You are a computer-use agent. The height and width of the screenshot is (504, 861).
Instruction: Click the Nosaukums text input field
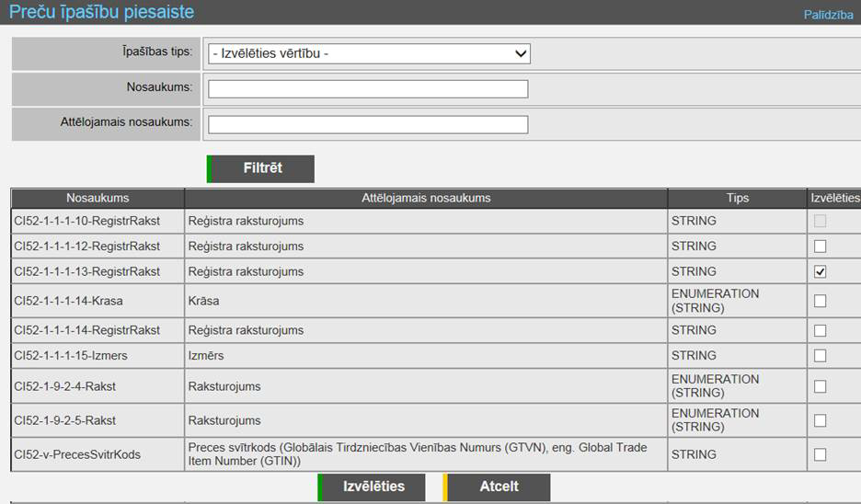368,88
